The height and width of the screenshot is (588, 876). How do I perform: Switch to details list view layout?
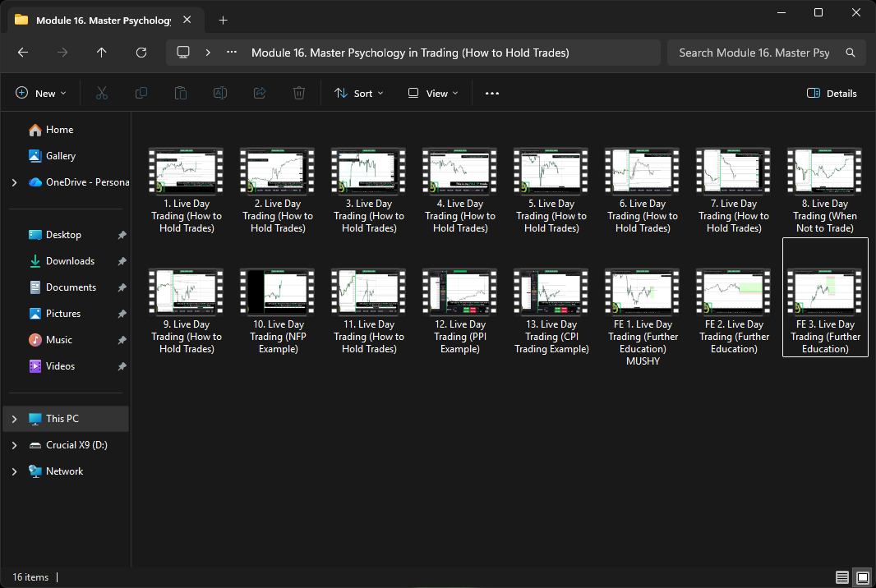tap(841, 577)
